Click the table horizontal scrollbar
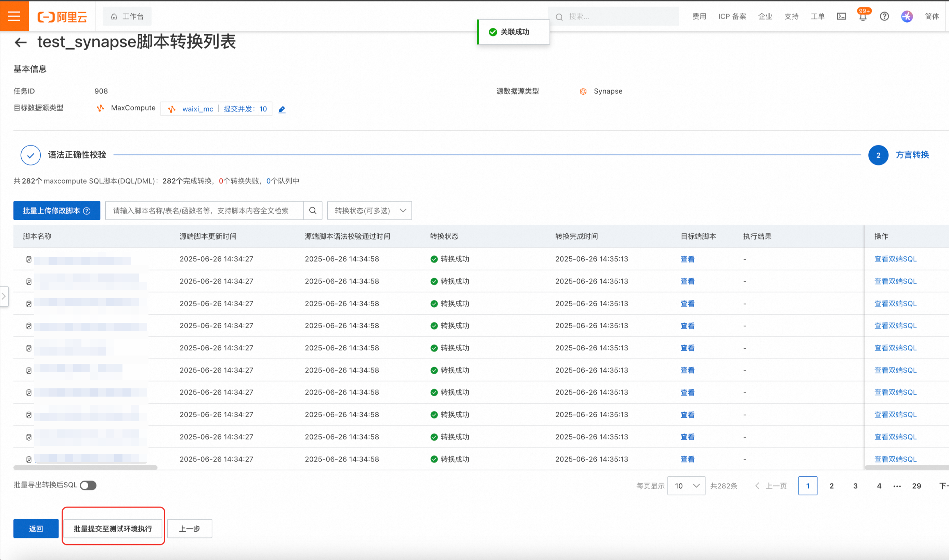The image size is (949, 560). click(85, 468)
